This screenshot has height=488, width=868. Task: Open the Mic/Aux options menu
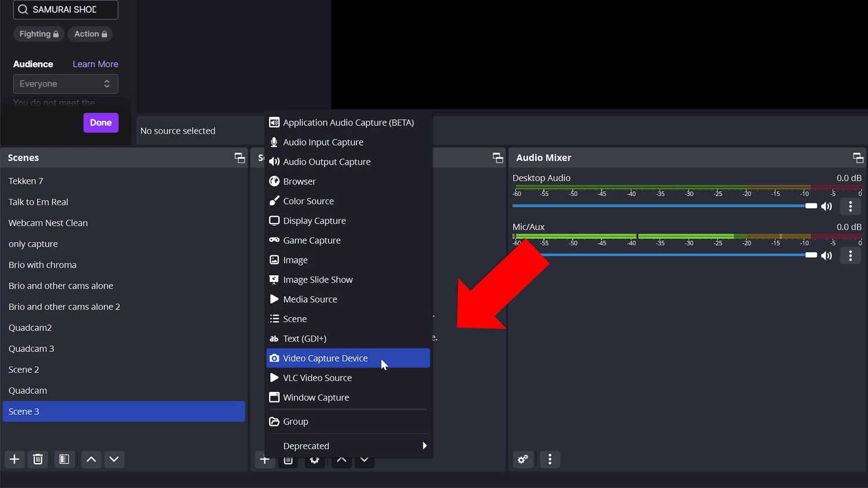tap(850, 255)
